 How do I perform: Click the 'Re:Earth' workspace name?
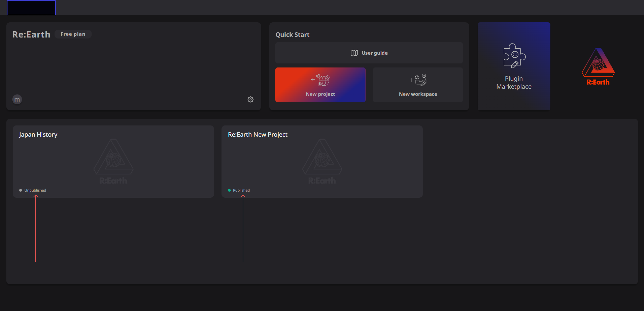click(x=32, y=34)
